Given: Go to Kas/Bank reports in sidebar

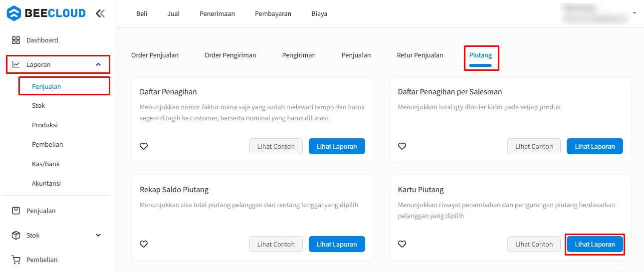Looking at the screenshot, I should (45, 164).
